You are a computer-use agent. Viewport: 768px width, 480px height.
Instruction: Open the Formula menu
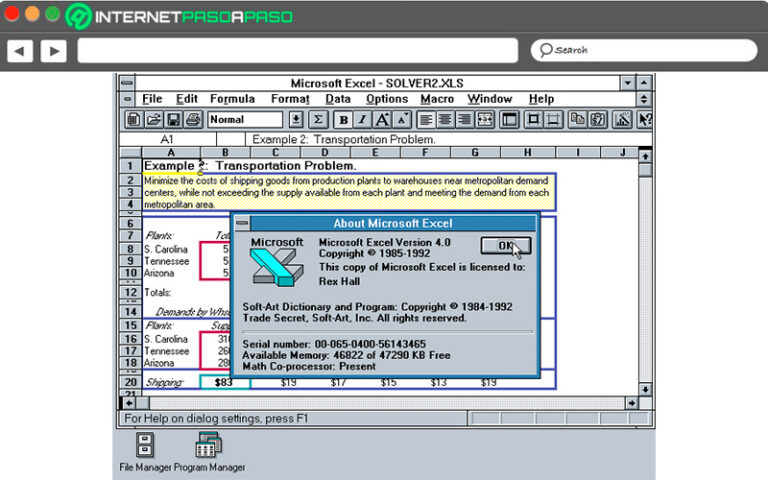(232, 99)
